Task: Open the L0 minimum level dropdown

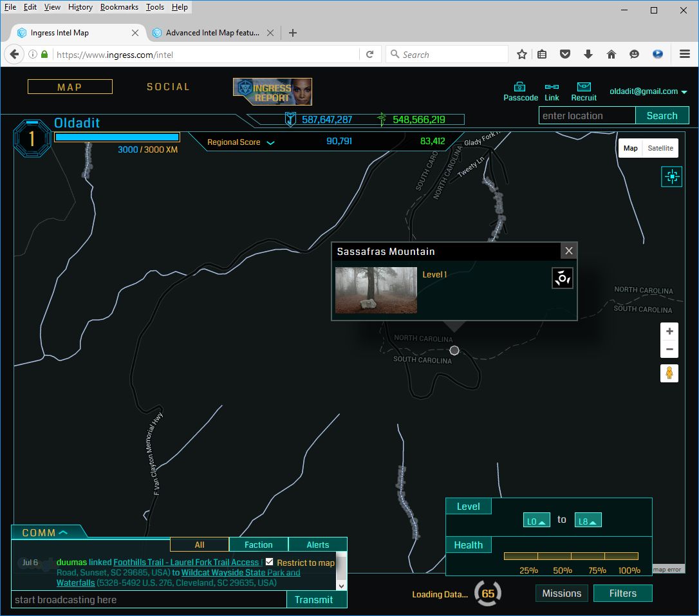Action: tap(536, 520)
